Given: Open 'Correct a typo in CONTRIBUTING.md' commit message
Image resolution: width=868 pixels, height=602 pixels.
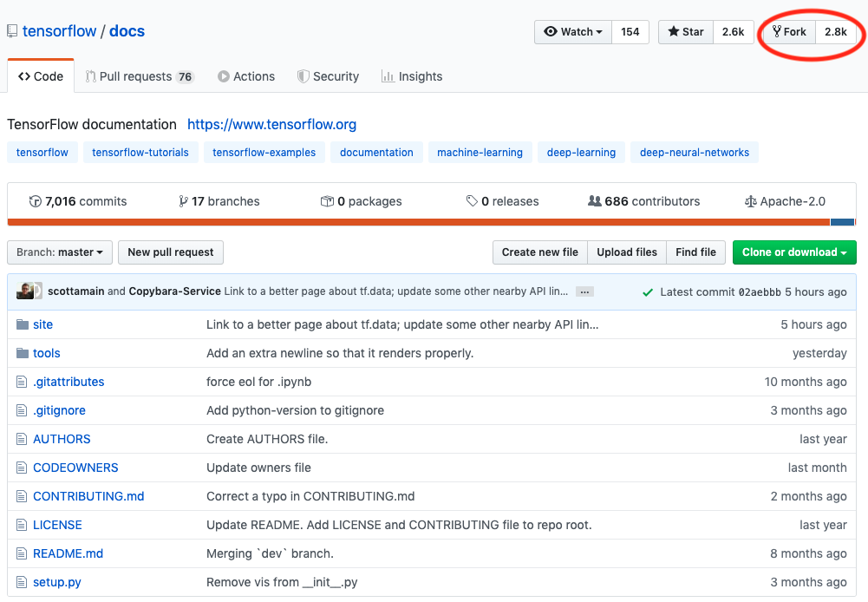Looking at the screenshot, I should pyautogui.click(x=310, y=497).
